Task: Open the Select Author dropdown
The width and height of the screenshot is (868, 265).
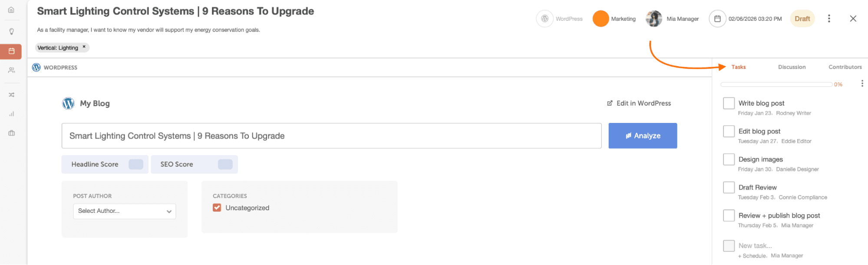Action: click(x=125, y=211)
